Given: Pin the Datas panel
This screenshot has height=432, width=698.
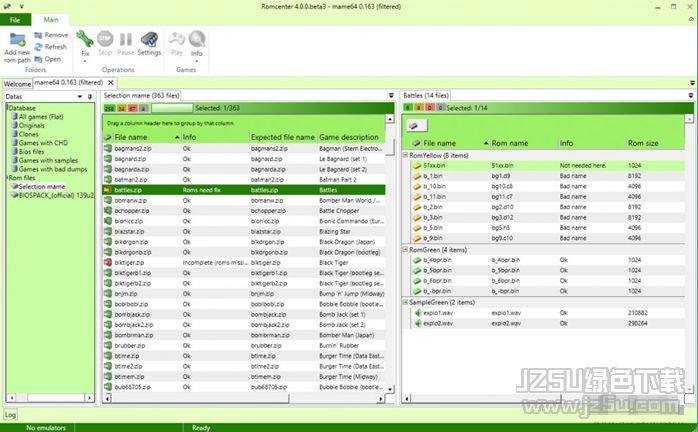Looking at the screenshot, I should pos(92,96).
